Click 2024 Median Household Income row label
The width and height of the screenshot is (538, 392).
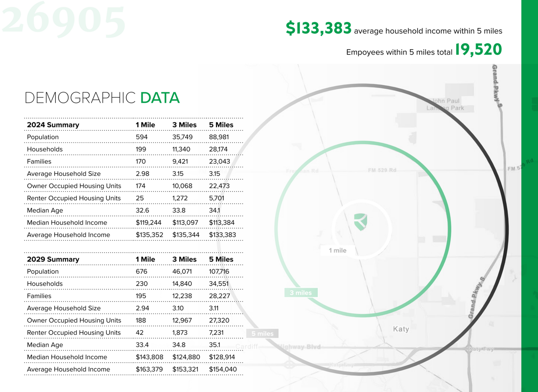pyautogui.click(x=67, y=222)
